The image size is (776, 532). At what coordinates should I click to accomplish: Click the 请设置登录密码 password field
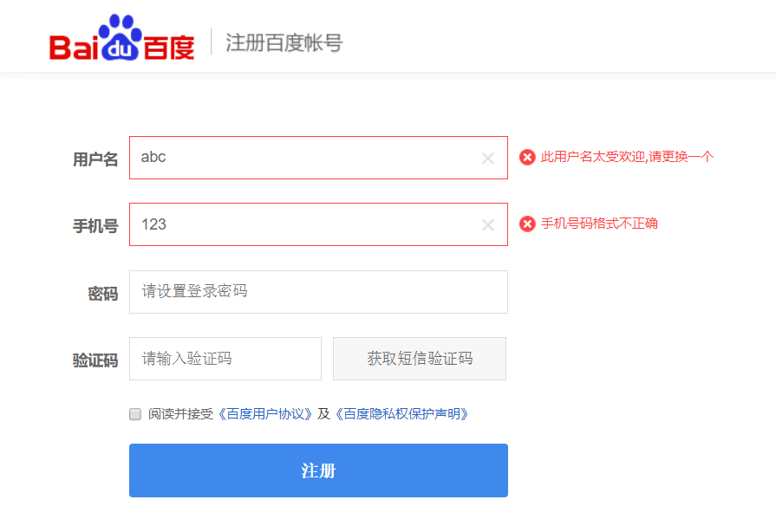318,292
